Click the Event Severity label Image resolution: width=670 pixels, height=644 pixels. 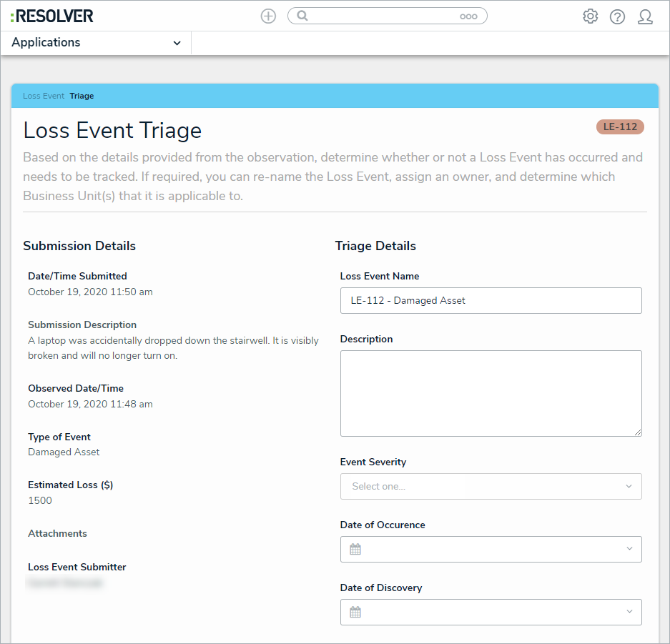coord(373,462)
